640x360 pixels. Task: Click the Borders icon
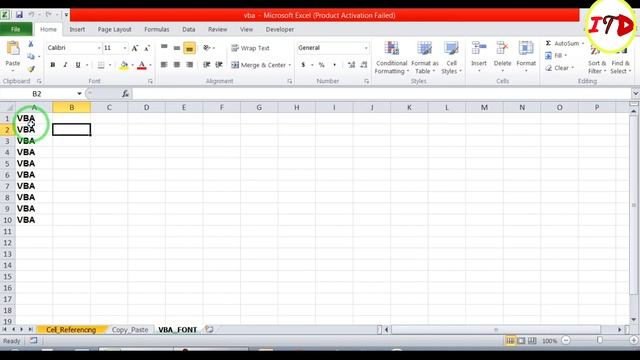101,65
